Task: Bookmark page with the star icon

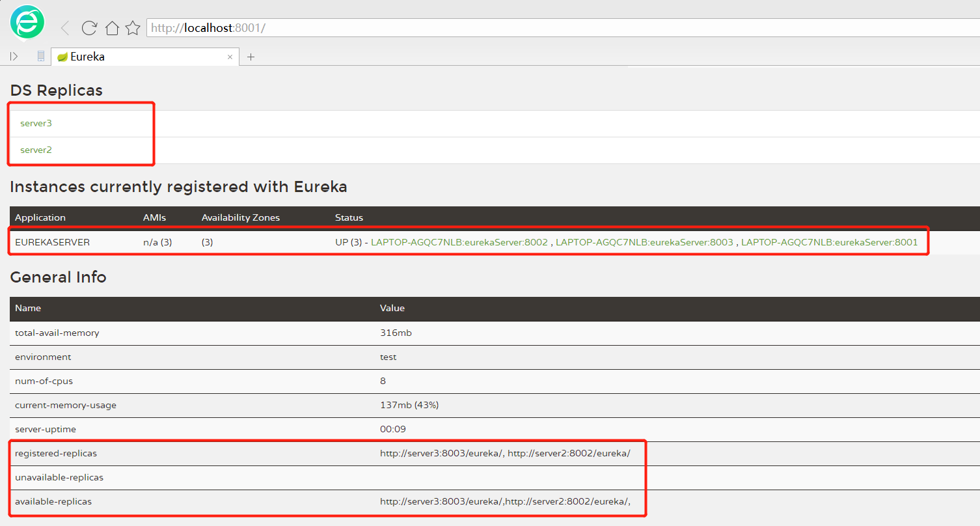Action: 133,28
